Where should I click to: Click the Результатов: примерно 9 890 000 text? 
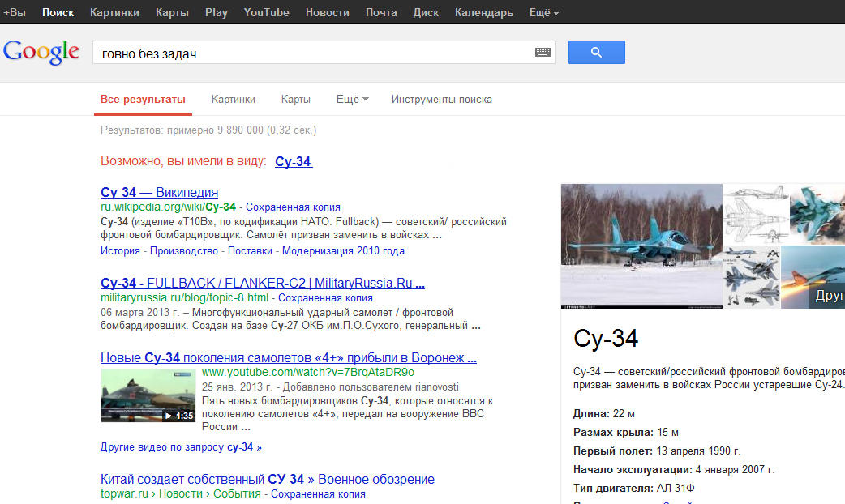pyautogui.click(x=208, y=130)
